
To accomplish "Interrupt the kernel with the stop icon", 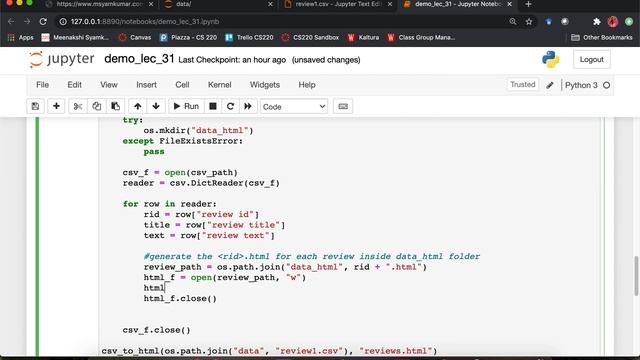I will [x=213, y=106].
